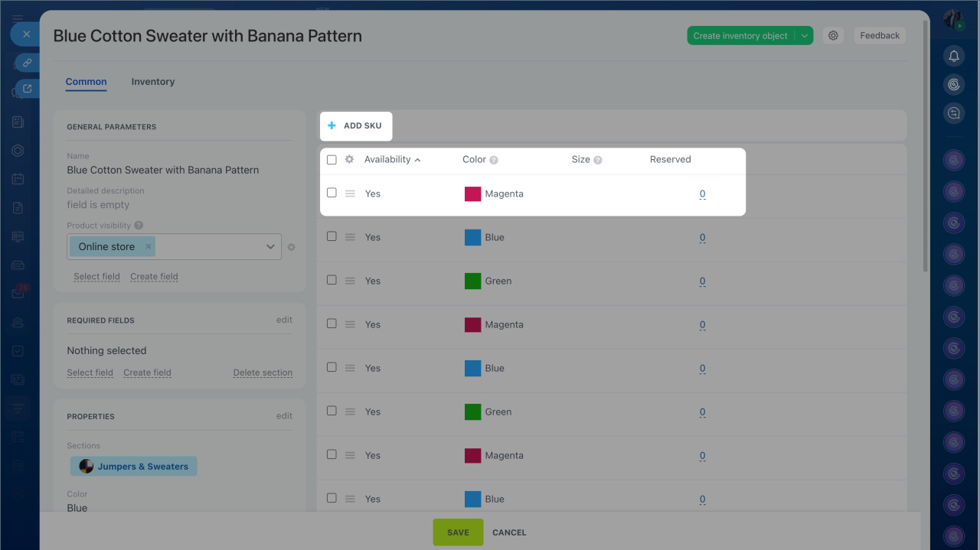Check the first Magenta SKU row checkbox

tap(332, 193)
